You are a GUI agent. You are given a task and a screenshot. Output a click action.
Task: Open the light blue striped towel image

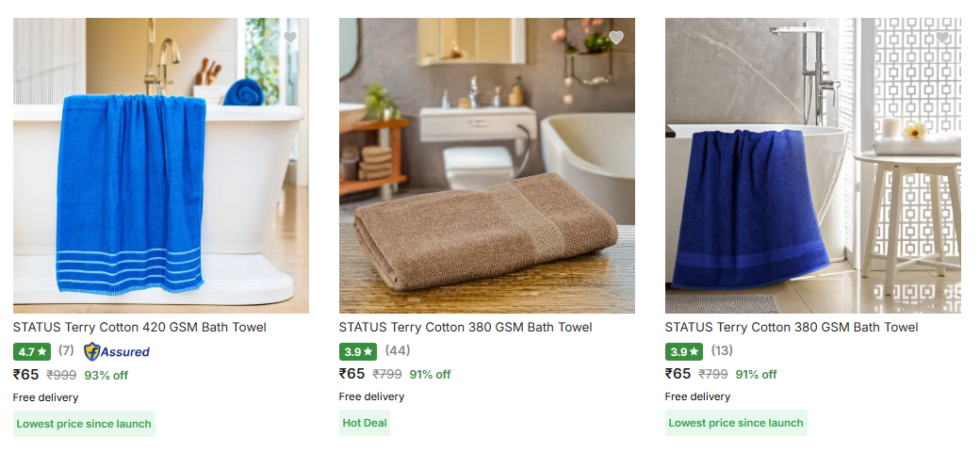(160, 166)
